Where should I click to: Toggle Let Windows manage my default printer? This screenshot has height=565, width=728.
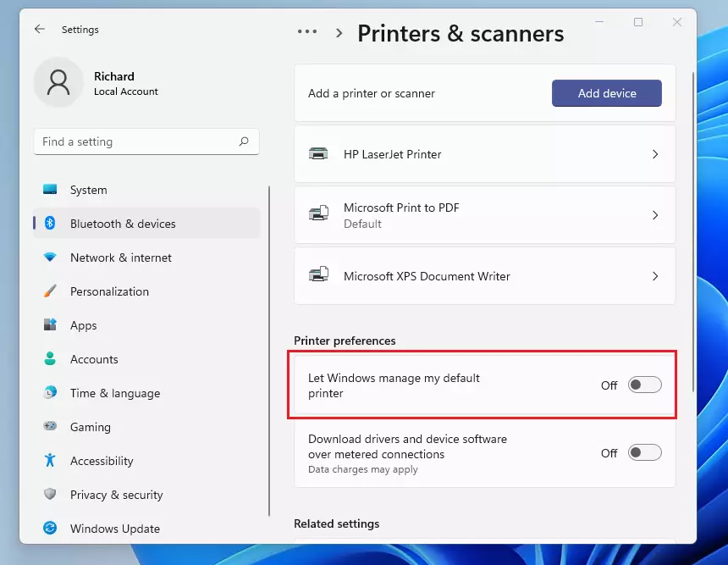pyautogui.click(x=644, y=385)
